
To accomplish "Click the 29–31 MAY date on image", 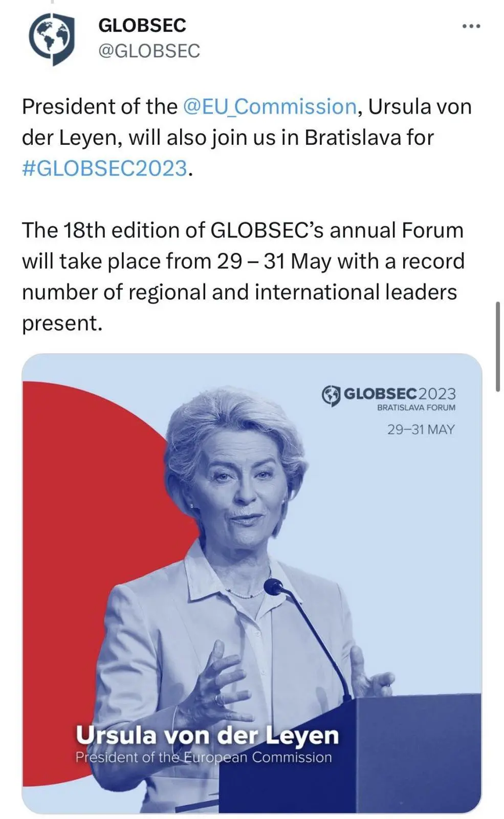I will point(421,429).
